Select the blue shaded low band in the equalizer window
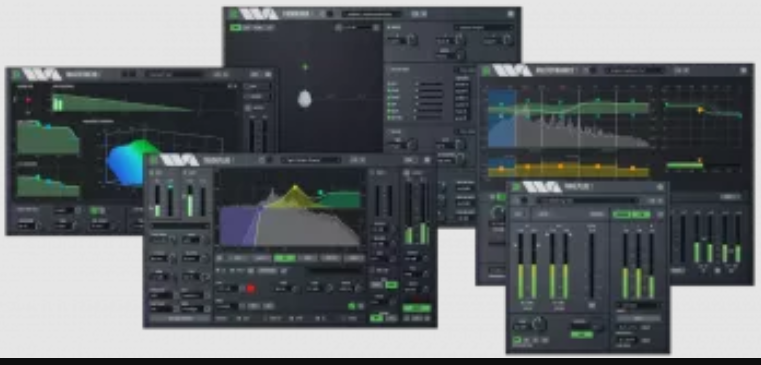 coord(502,118)
